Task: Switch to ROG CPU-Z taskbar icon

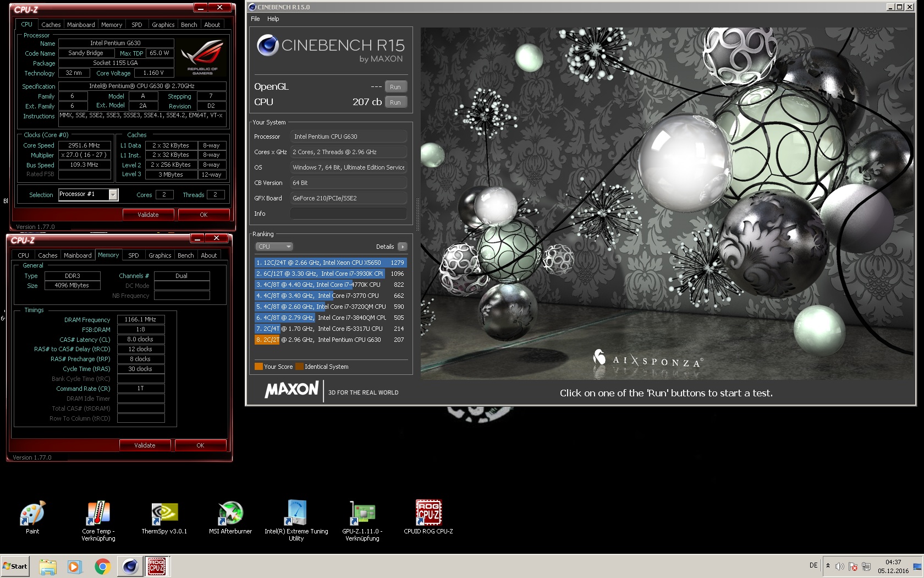Action: (157, 566)
